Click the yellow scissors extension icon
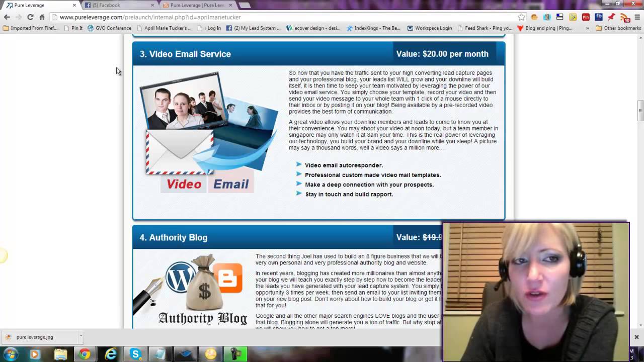The image size is (644, 362). (573, 17)
